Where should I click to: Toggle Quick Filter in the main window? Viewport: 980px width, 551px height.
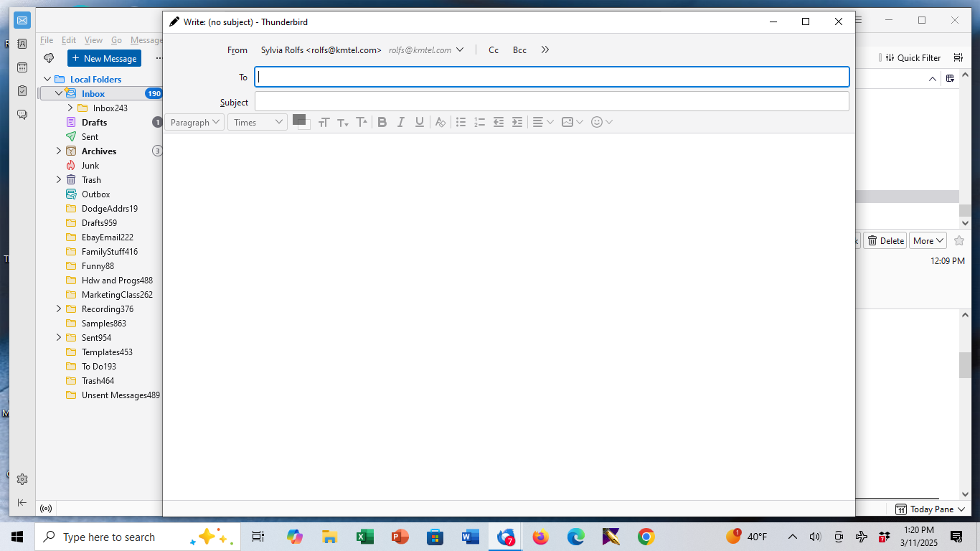tap(913, 58)
